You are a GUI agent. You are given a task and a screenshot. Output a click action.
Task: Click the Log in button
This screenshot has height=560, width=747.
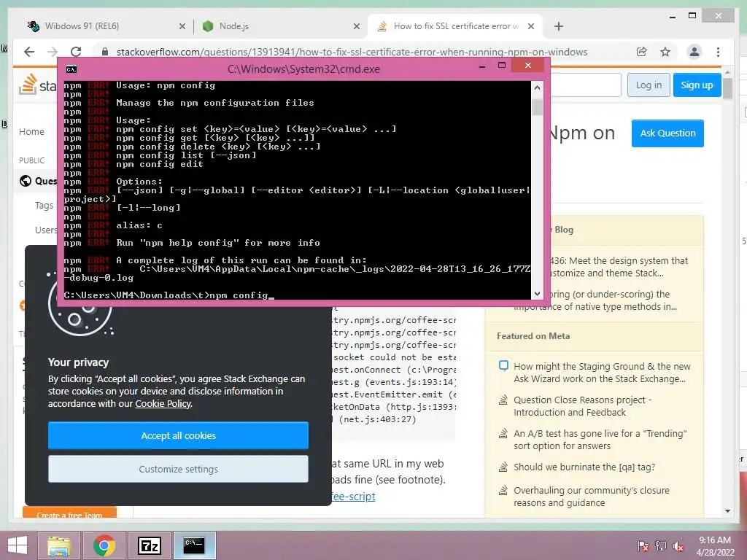click(x=649, y=85)
